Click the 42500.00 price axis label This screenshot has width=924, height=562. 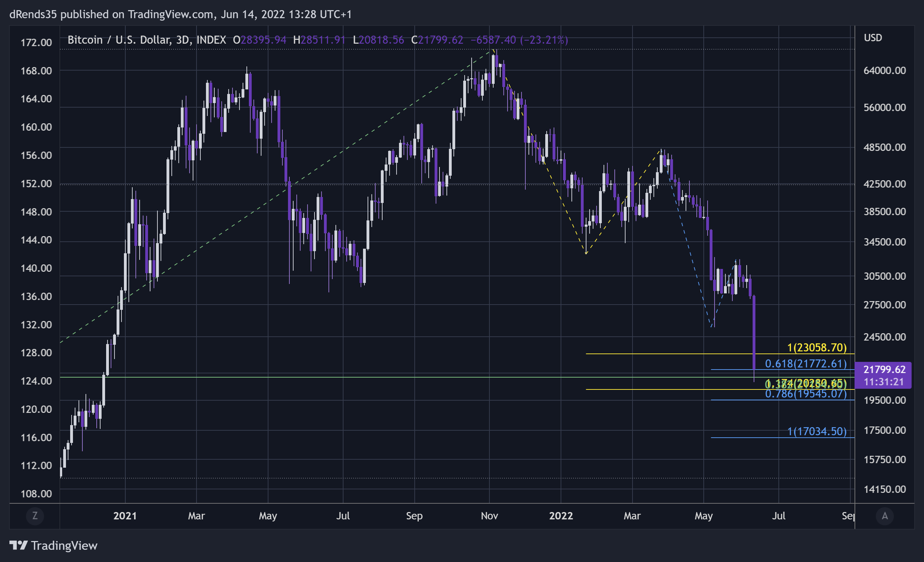click(x=885, y=184)
